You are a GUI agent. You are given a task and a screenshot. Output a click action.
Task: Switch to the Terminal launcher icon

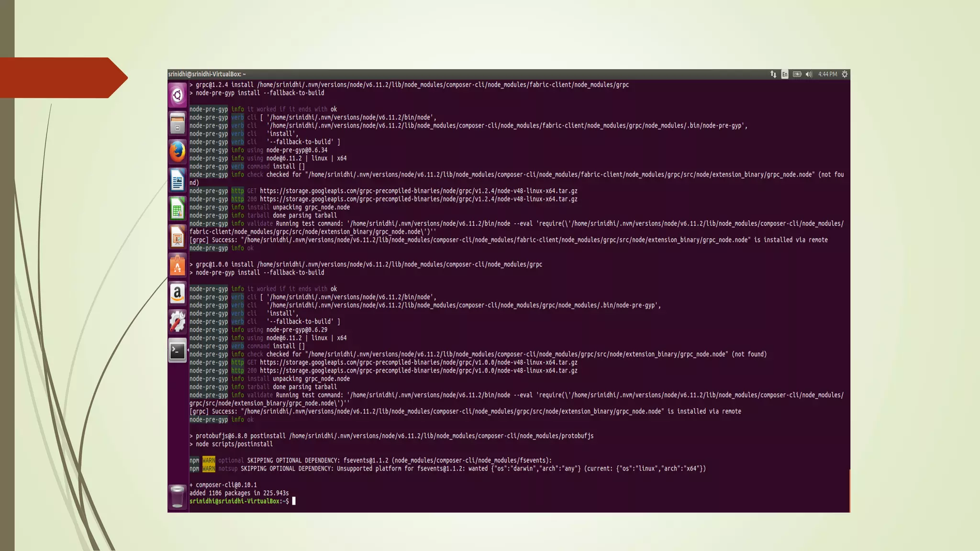178,351
